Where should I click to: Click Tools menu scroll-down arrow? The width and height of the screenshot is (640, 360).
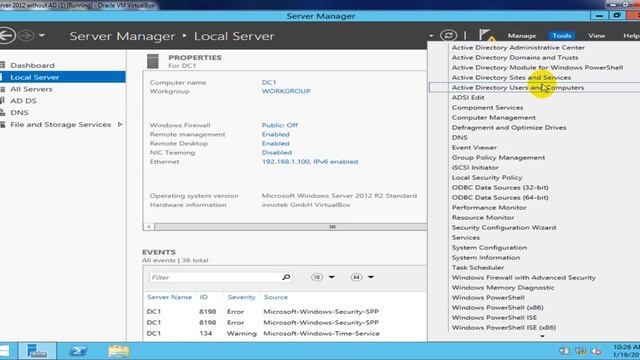(542, 336)
